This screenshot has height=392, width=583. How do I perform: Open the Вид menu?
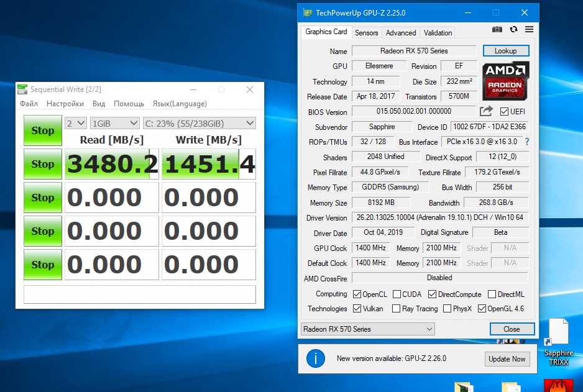point(99,104)
